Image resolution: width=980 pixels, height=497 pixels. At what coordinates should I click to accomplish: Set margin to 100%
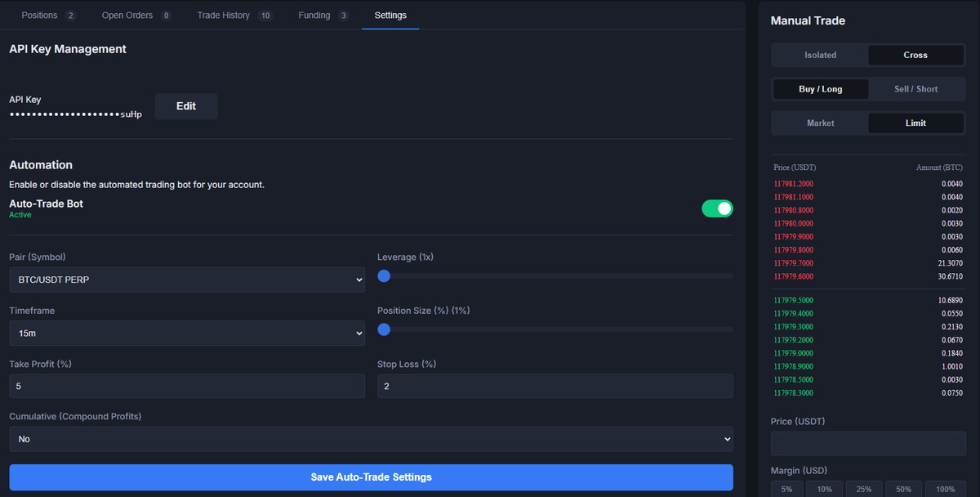pos(946,489)
